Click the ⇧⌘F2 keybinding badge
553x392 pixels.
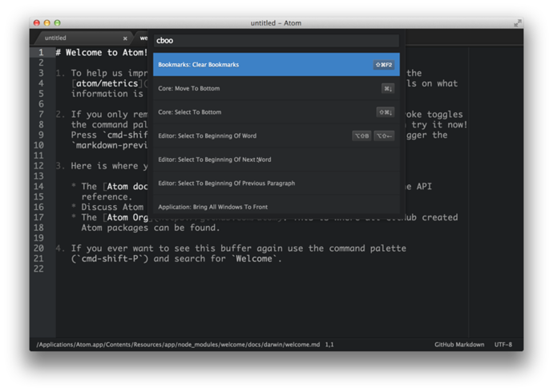pyautogui.click(x=384, y=65)
